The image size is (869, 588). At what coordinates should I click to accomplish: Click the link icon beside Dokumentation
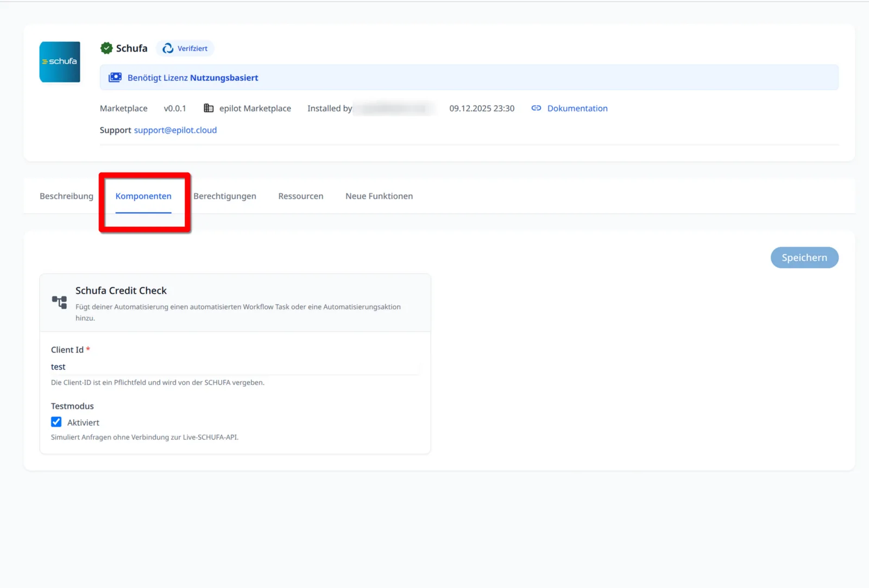coord(536,108)
